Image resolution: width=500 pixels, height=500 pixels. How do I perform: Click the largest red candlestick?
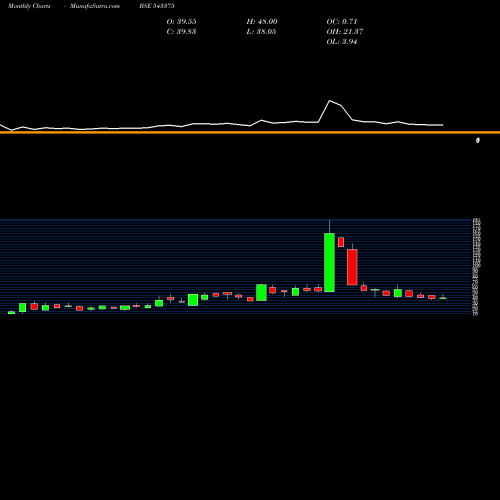pyautogui.click(x=352, y=267)
